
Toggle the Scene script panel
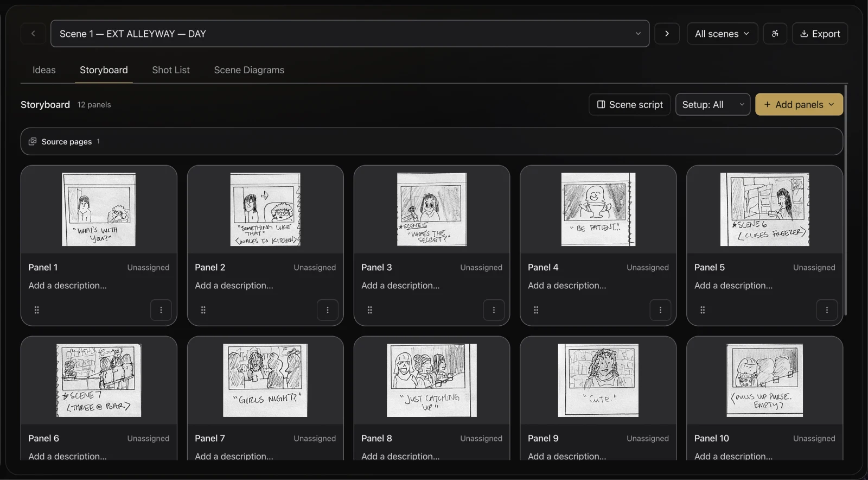(x=630, y=104)
